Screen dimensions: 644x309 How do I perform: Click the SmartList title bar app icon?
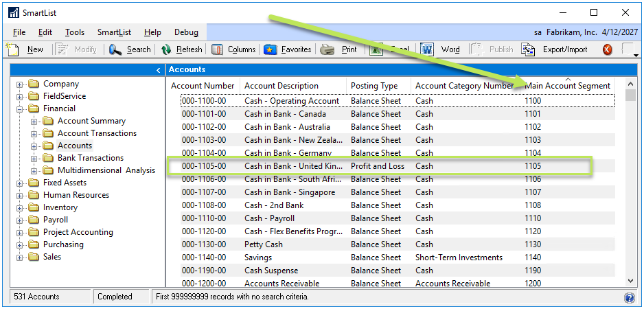(14, 13)
